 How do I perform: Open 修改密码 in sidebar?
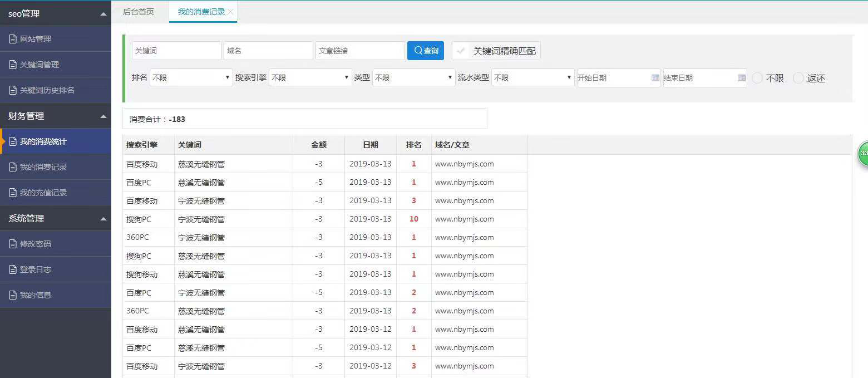pos(56,244)
